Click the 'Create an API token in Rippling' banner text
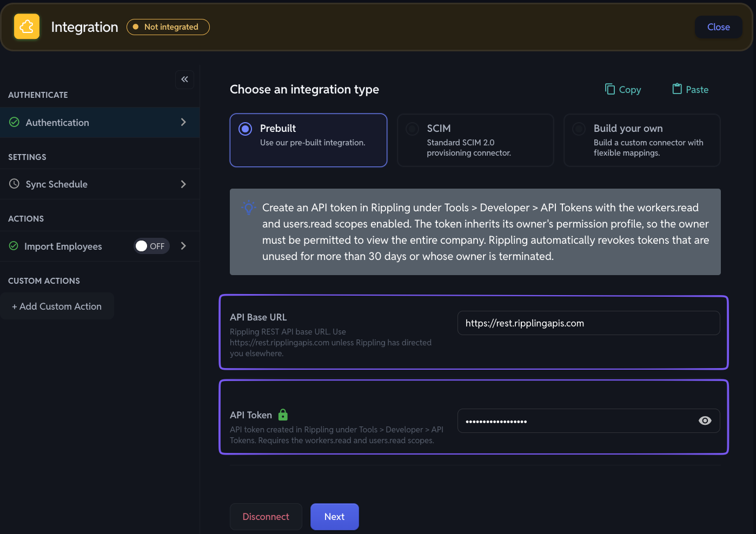 click(486, 232)
